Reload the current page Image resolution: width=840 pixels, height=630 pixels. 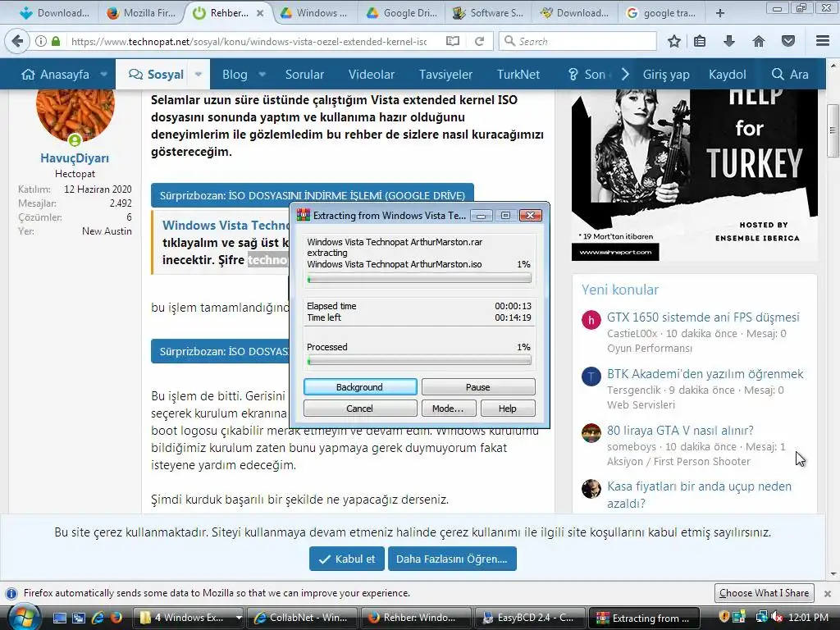click(x=479, y=41)
